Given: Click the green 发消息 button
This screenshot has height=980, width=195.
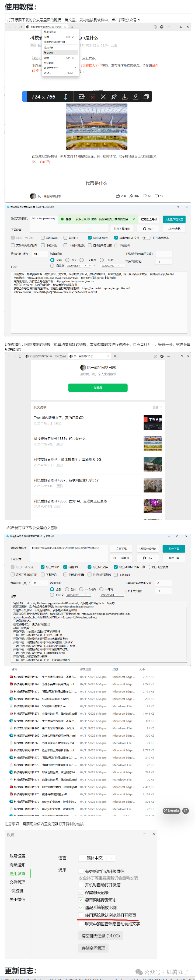Looking at the screenshot, I should coord(98,388).
